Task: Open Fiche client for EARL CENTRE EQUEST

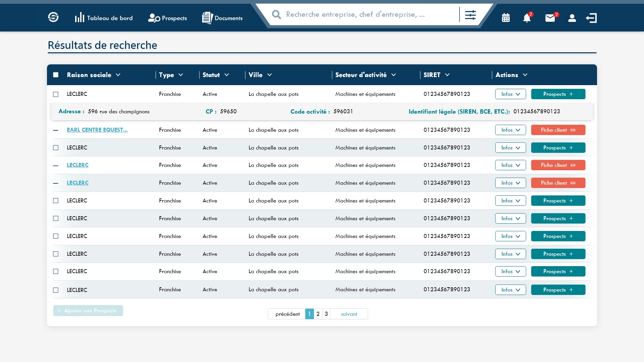Action: [x=558, y=130]
